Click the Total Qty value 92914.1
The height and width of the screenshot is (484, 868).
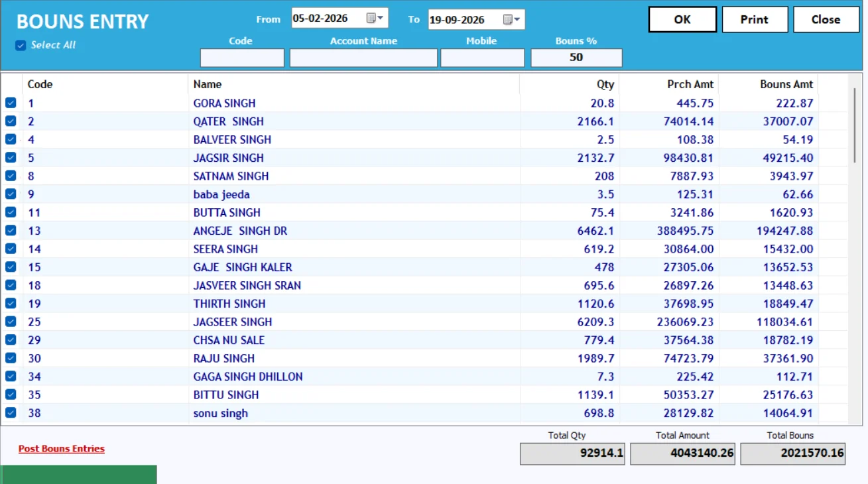[572, 454]
